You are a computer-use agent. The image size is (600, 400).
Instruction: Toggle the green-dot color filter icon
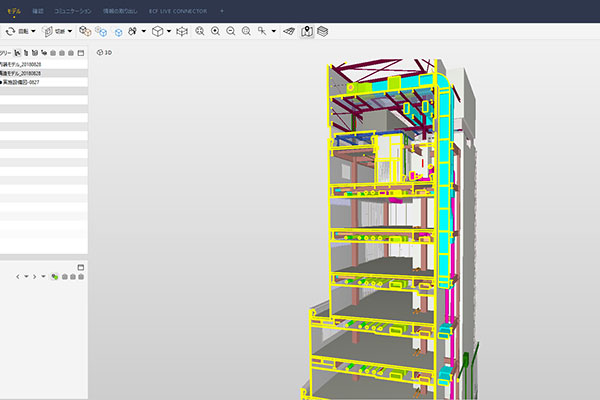coord(55,276)
